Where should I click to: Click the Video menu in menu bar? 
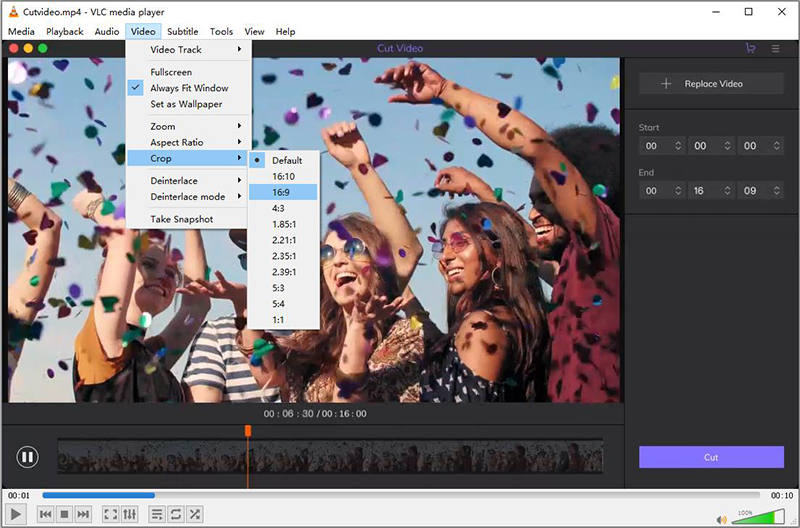(143, 32)
